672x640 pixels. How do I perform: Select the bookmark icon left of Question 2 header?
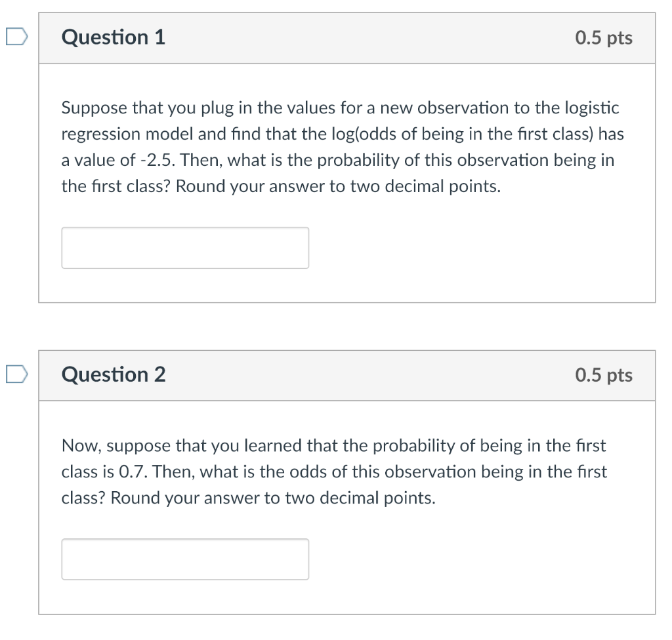pyautogui.click(x=16, y=375)
